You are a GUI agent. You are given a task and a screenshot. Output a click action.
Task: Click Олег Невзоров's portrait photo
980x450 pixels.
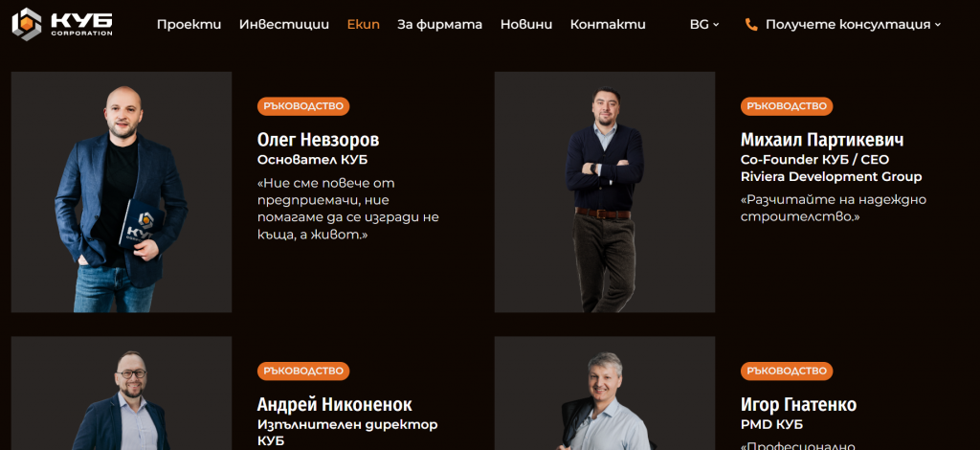point(122,191)
